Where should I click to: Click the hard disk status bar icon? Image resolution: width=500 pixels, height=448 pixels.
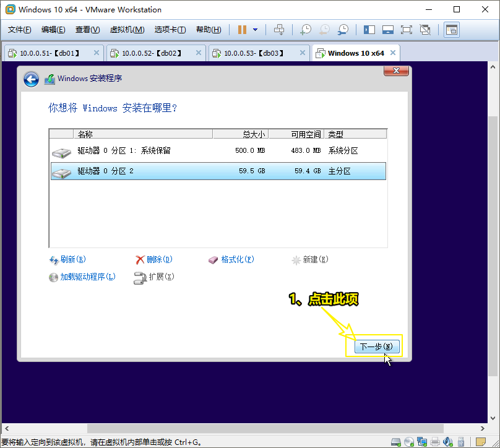click(x=395, y=442)
